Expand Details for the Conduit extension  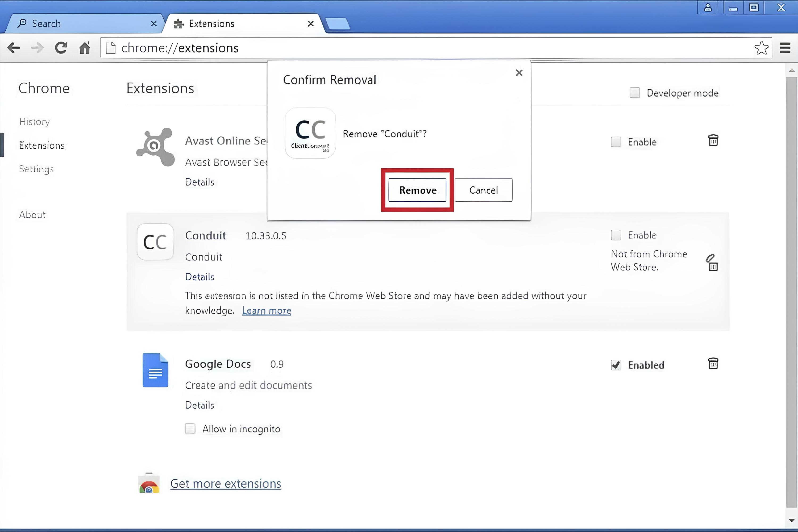tap(199, 277)
